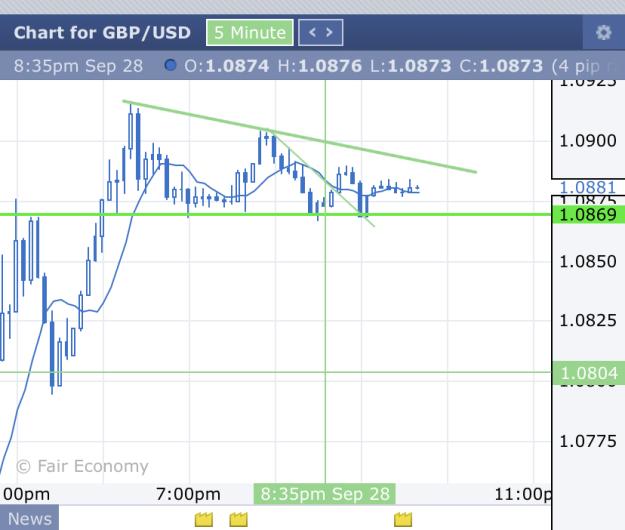Click the 7:00pm time axis label

[188, 494]
